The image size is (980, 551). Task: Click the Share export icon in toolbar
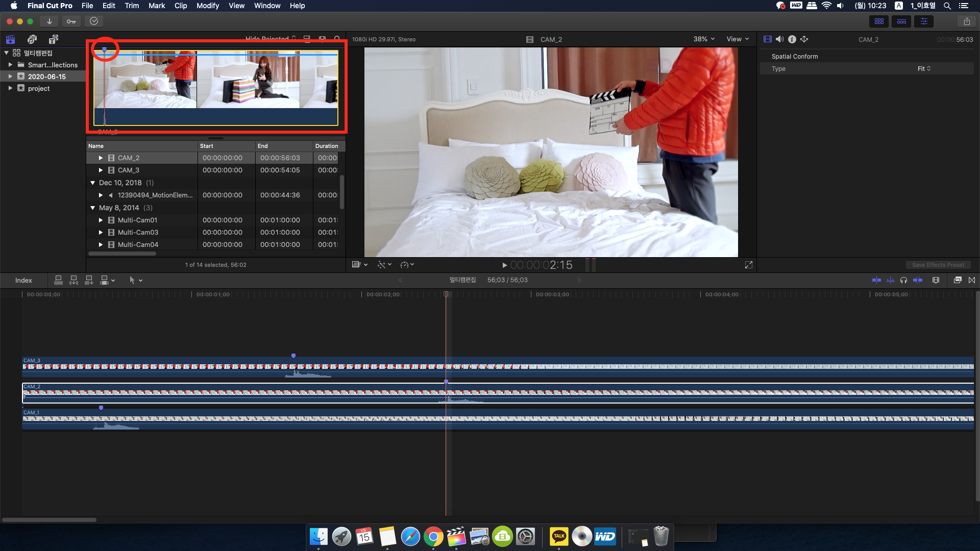967,21
